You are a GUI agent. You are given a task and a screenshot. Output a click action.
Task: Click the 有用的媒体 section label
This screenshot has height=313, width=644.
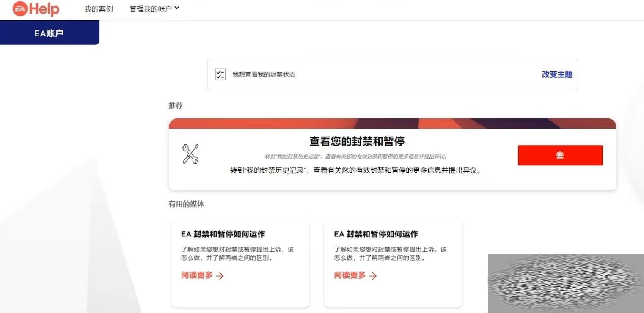coord(186,204)
